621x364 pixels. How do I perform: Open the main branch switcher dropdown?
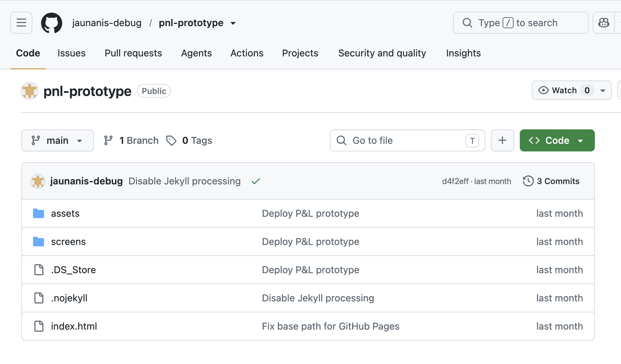57,140
